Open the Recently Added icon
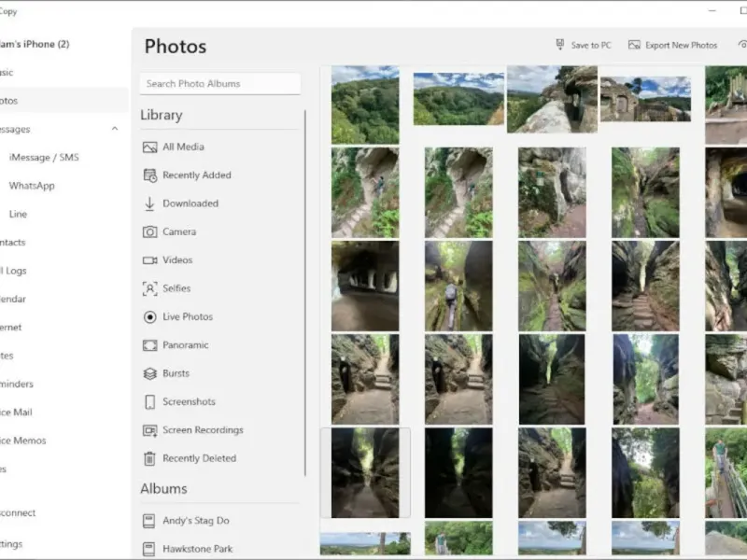 click(x=149, y=175)
